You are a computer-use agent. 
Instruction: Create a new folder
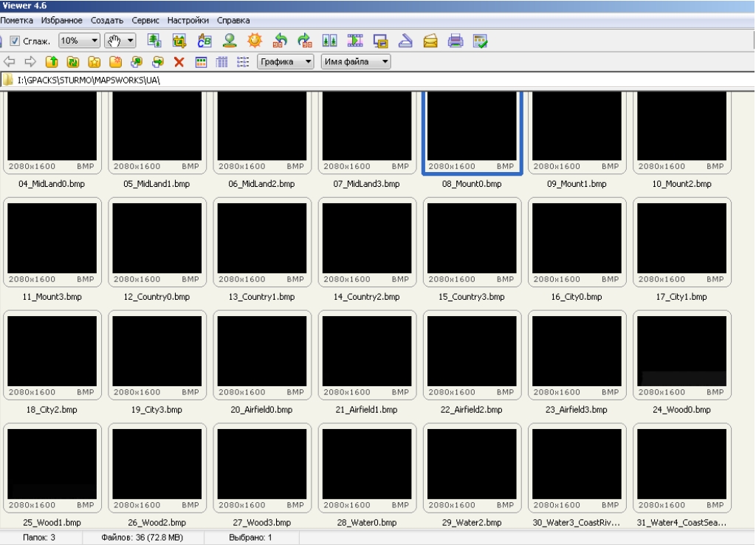115,62
